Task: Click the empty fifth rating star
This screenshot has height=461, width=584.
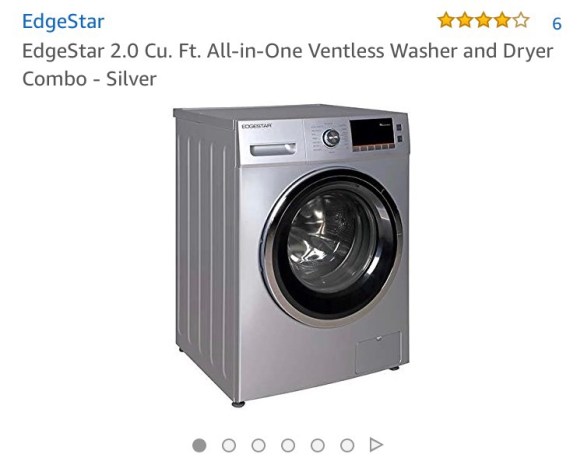Action: pos(521,20)
